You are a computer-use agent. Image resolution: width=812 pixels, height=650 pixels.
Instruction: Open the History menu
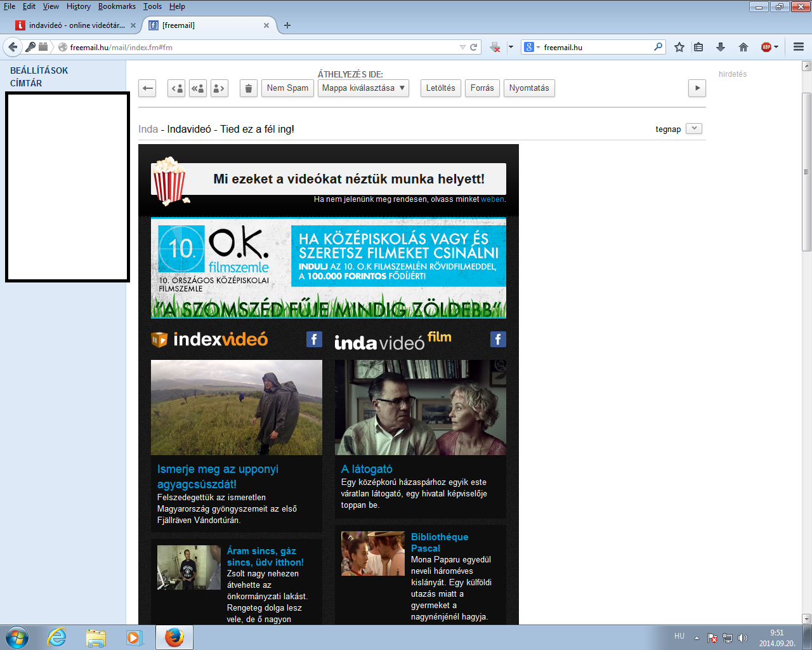pyautogui.click(x=79, y=6)
